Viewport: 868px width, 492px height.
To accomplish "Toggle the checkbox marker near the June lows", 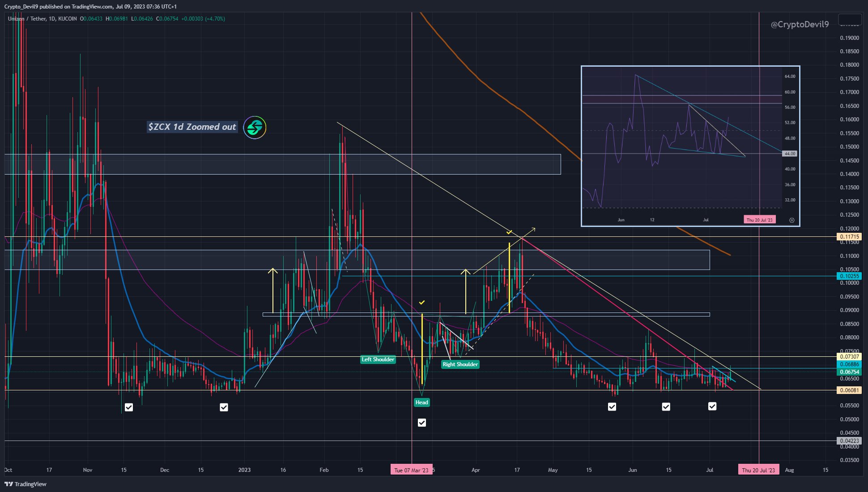I will click(612, 407).
